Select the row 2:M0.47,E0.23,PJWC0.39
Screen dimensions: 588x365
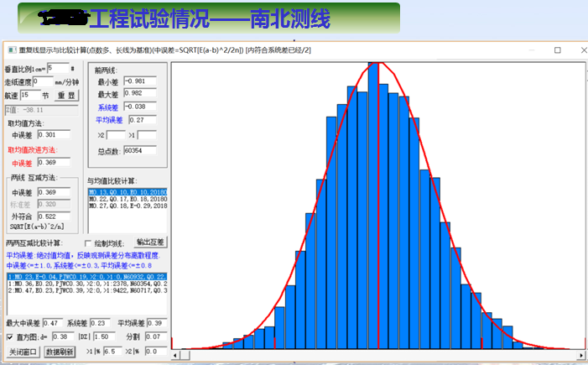(x=87, y=290)
